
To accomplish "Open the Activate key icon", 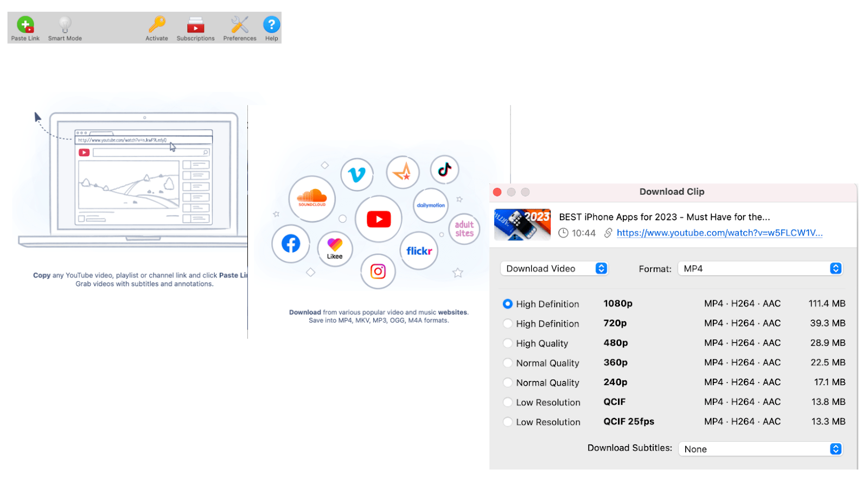I will click(157, 24).
